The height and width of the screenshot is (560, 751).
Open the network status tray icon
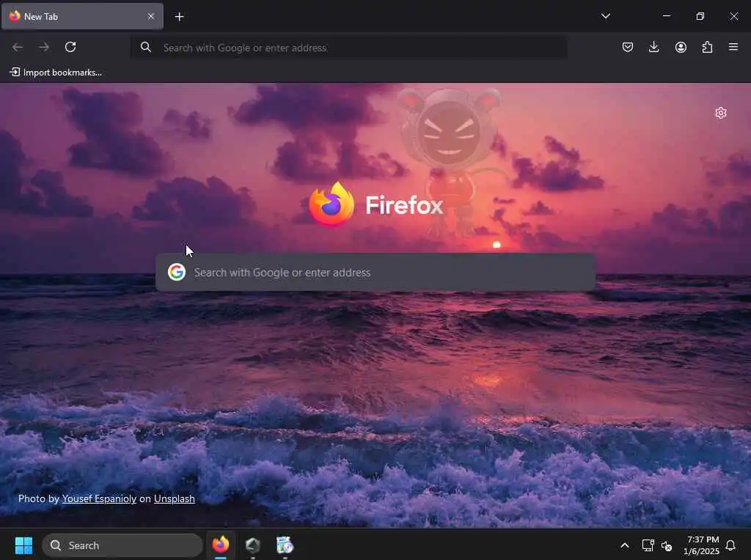(648, 545)
